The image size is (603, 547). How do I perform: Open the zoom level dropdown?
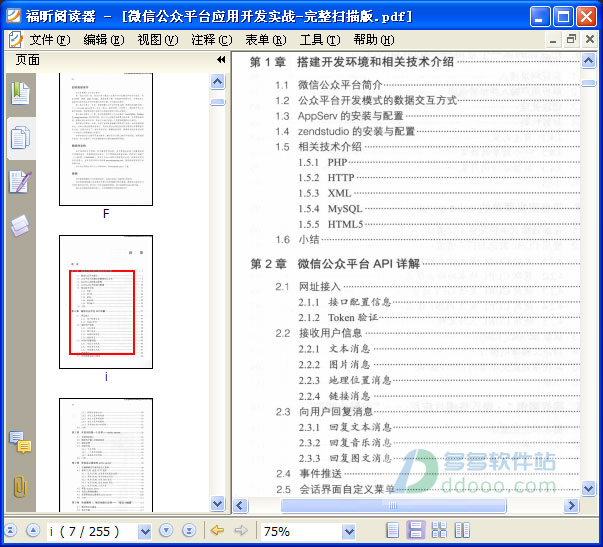point(349,532)
